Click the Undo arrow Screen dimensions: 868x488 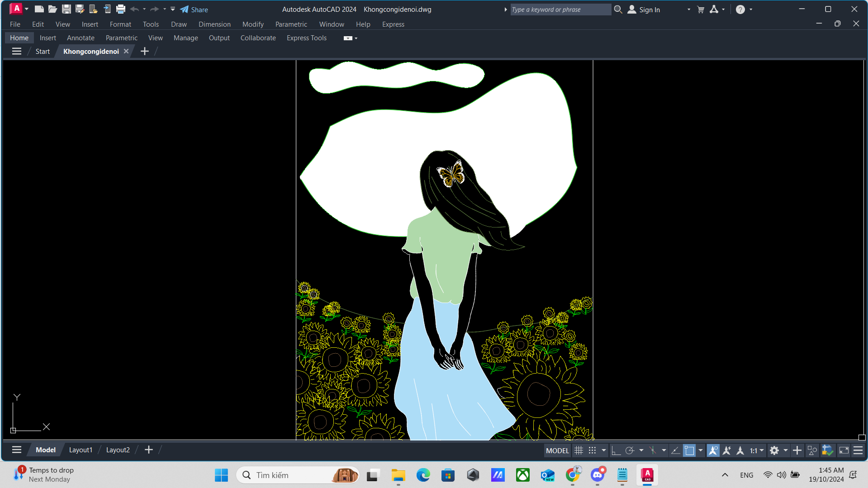click(x=134, y=9)
